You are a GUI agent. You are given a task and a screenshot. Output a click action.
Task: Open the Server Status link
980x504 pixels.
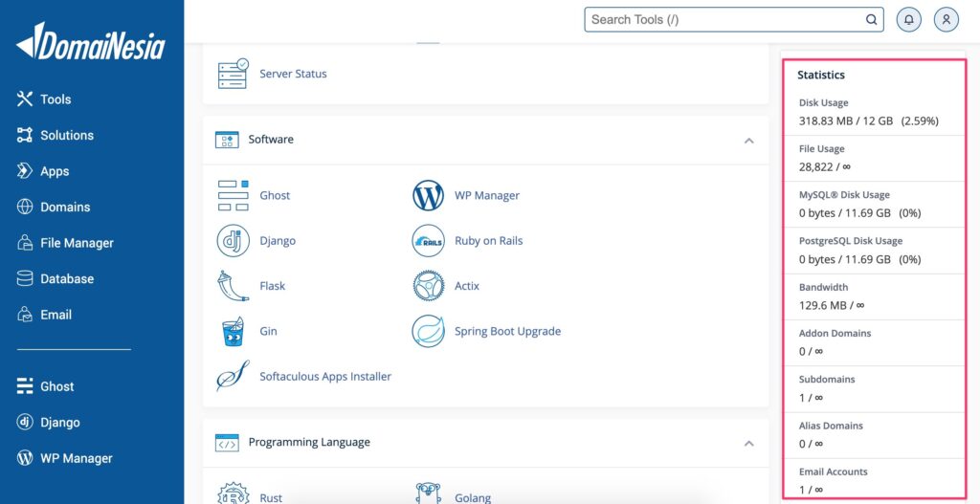click(293, 74)
